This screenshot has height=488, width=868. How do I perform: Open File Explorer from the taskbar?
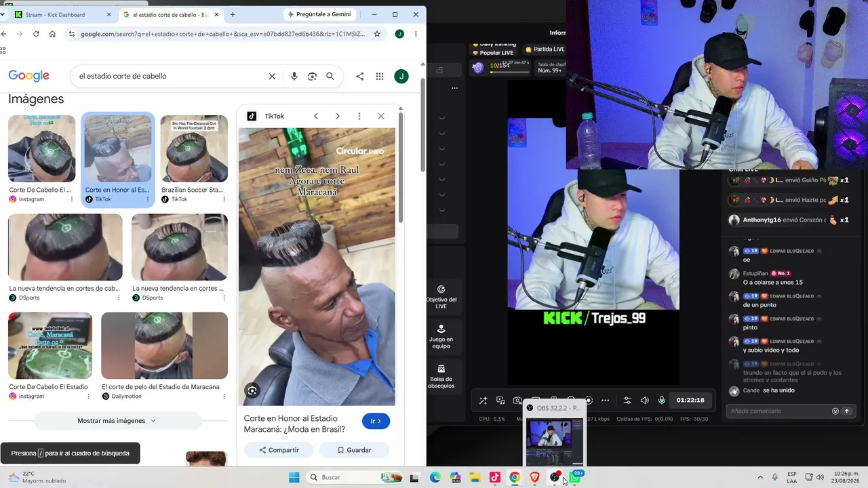(x=475, y=478)
